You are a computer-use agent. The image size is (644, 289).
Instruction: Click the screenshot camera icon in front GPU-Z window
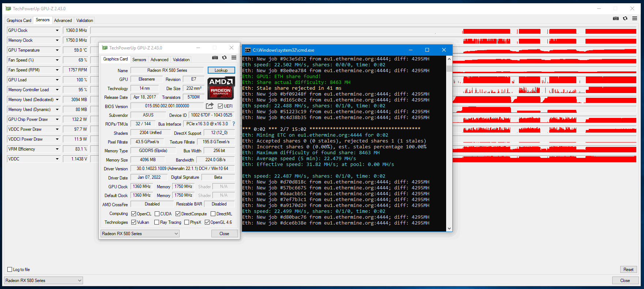(215, 58)
